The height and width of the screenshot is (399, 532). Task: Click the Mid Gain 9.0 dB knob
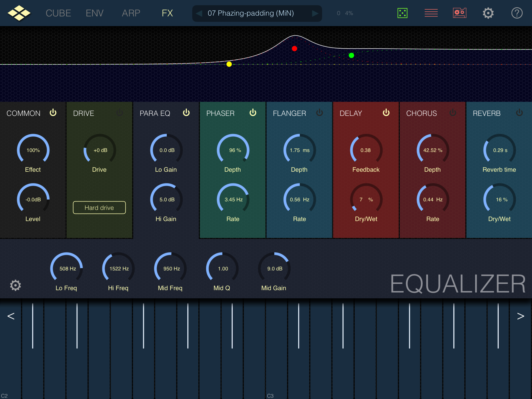point(274,268)
